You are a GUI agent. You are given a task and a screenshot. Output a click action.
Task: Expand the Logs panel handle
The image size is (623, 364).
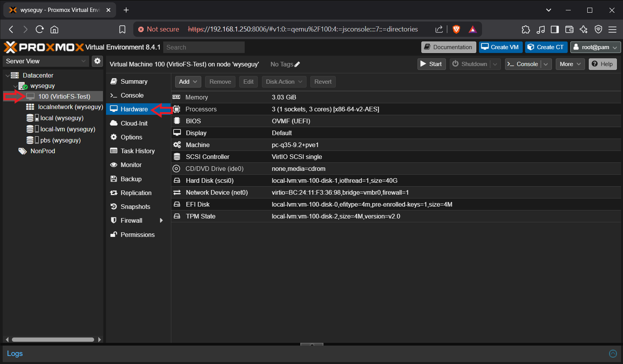point(312,344)
